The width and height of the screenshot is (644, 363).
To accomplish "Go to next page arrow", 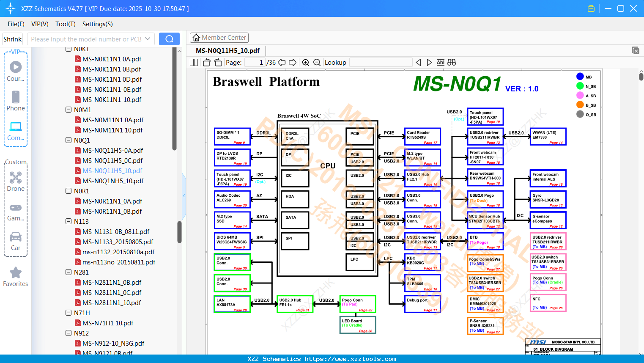I will [293, 63].
